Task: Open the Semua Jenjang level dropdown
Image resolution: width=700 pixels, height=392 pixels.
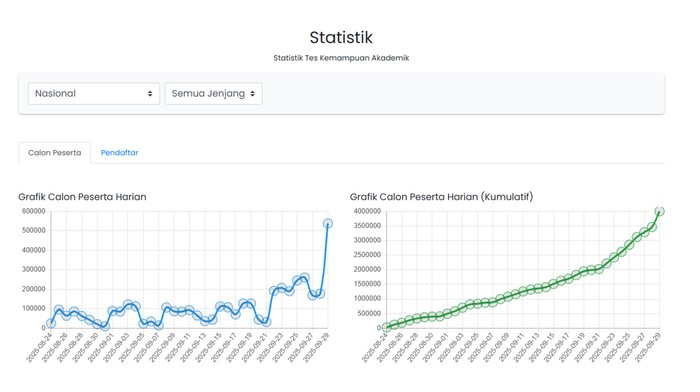Action: click(x=213, y=94)
